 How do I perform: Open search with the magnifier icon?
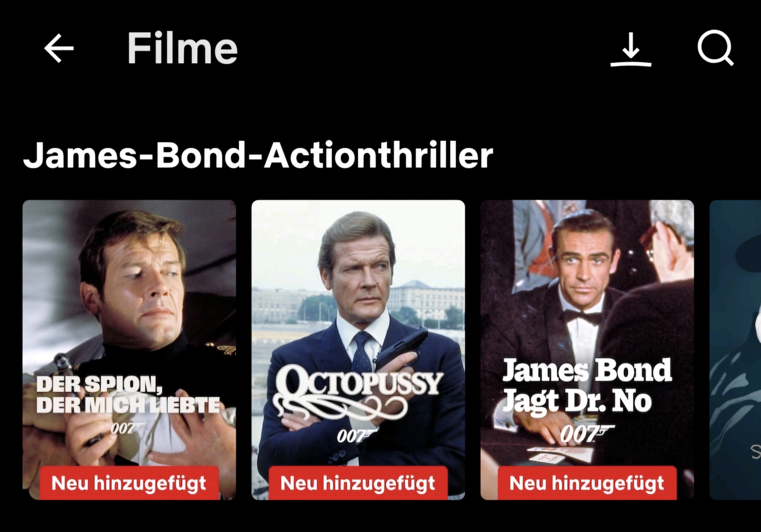coord(716,48)
